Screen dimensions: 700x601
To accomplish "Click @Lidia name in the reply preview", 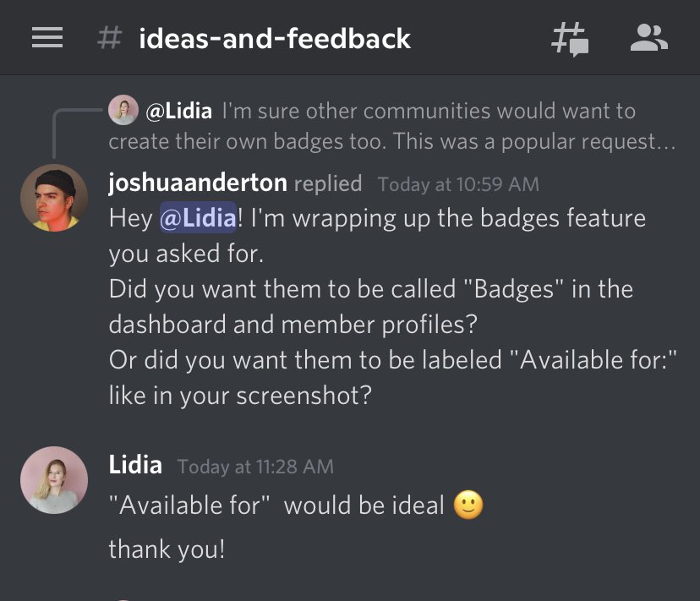I will [x=179, y=111].
